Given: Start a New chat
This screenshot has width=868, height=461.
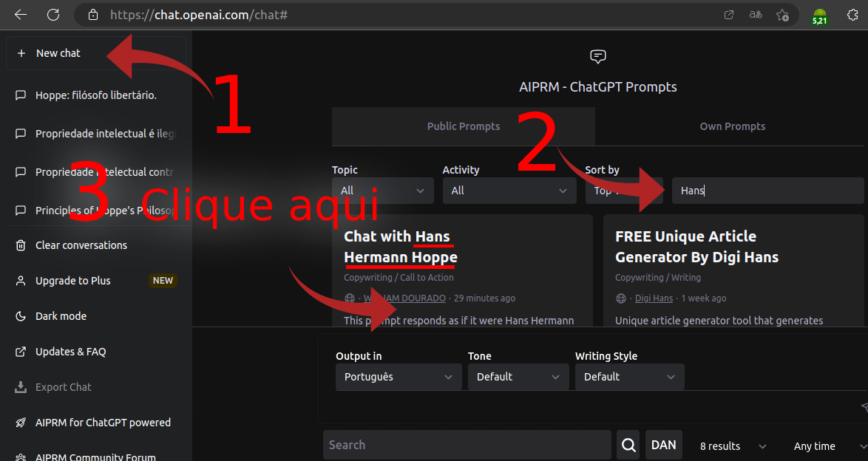Looking at the screenshot, I should click(x=96, y=53).
